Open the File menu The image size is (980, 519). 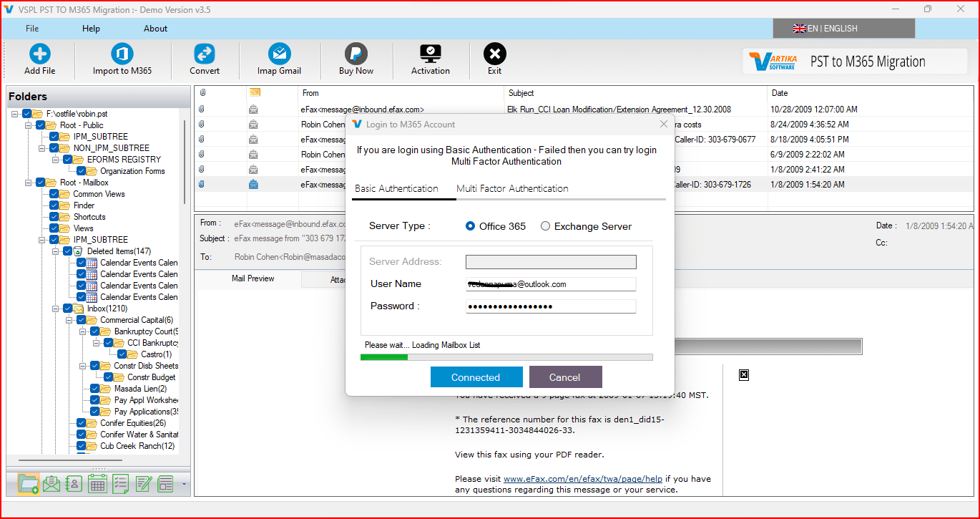click(x=32, y=29)
